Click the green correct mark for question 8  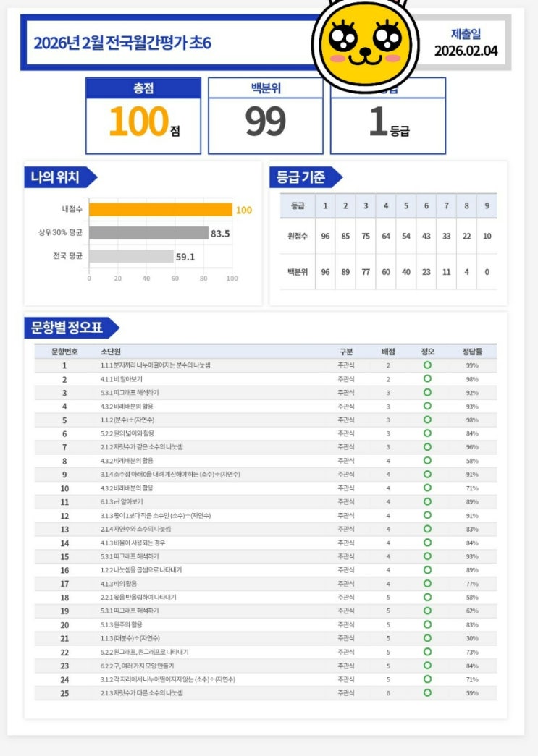[x=427, y=461]
